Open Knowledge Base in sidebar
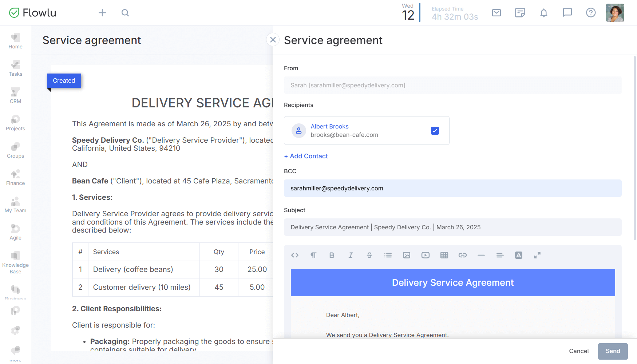Viewport: 637px width, 364px height. tap(15, 262)
